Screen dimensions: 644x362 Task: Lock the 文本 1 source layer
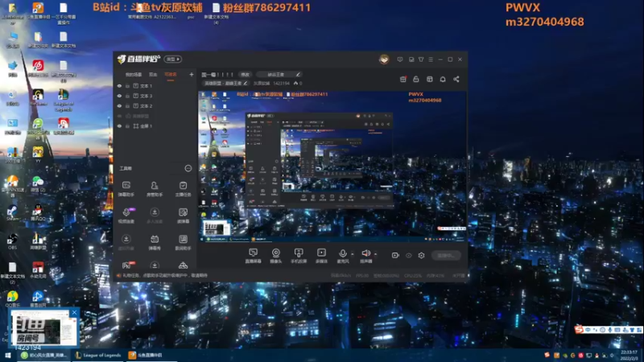[127, 86]
